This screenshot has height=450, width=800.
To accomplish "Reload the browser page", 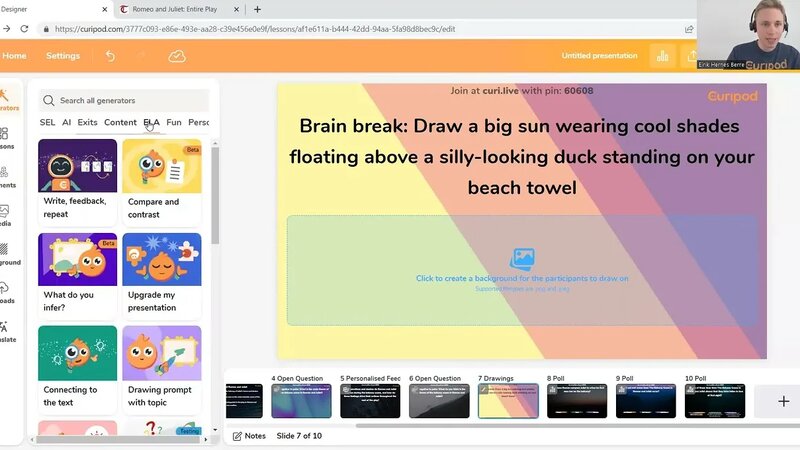I will 24,29.
